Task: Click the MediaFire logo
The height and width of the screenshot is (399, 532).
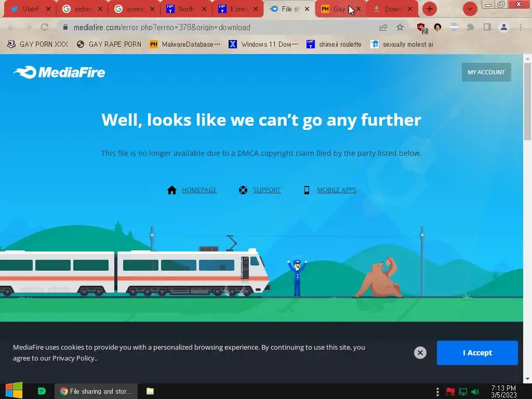Action: [x=59, y=72]
